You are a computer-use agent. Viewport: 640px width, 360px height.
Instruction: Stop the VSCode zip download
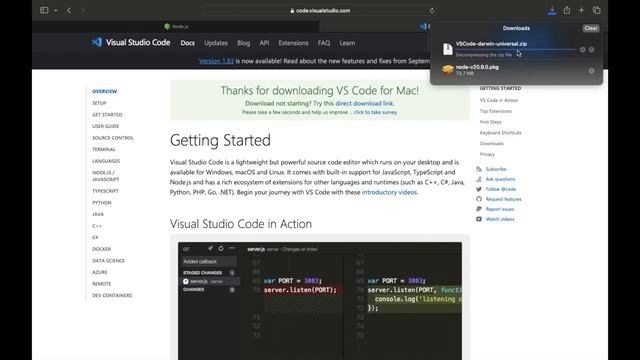pyautogui.click(x=582, y=50)
